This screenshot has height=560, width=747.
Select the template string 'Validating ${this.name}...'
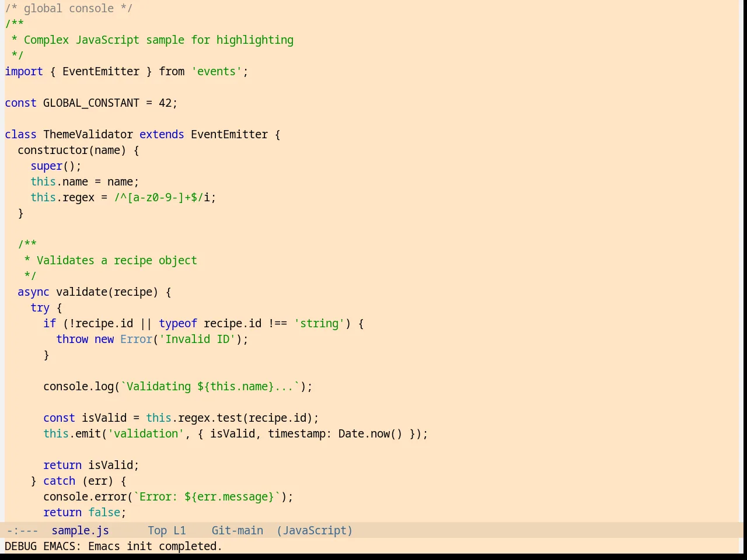(210, 386)
